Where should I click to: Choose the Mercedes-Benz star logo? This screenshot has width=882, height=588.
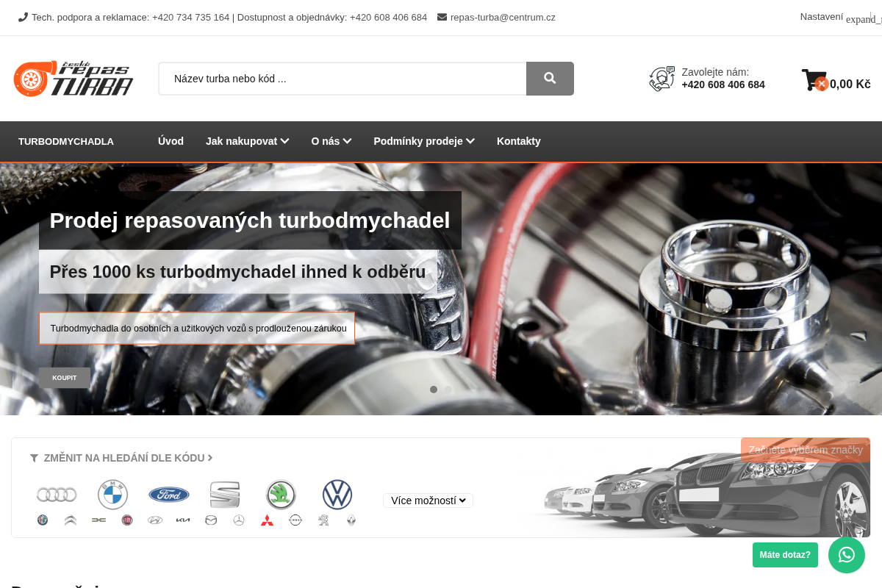[x=239, y=520]
